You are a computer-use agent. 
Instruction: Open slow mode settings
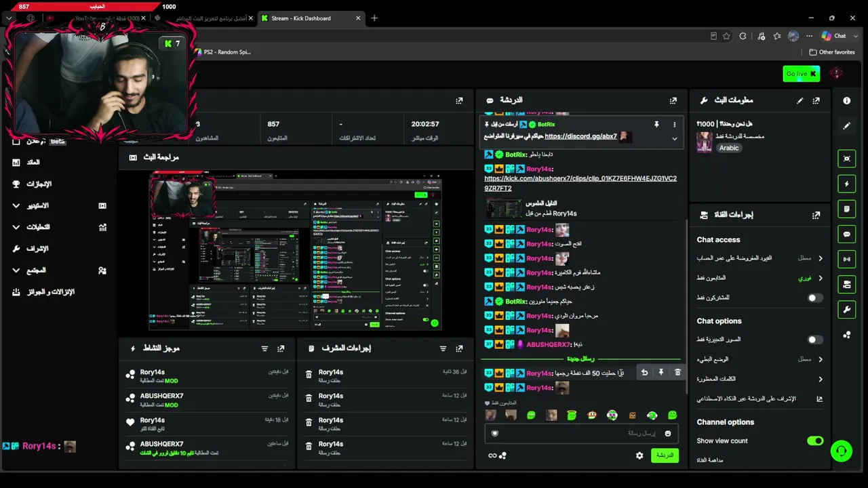click(x=759, y=359)
